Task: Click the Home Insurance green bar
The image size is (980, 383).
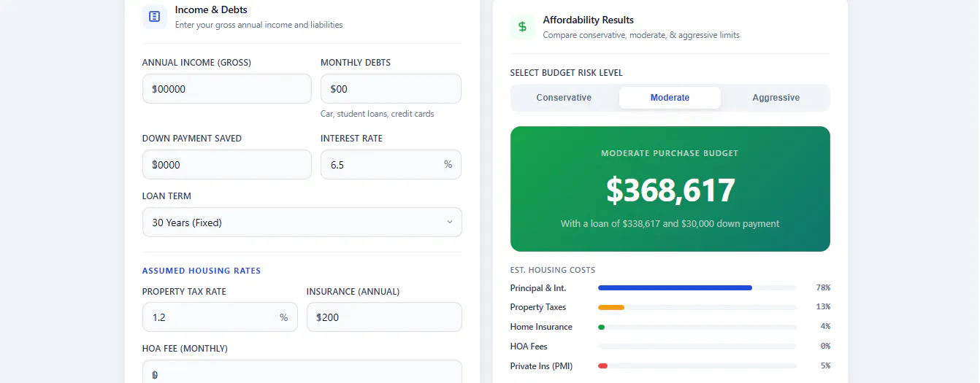Action: pos(601,327)
